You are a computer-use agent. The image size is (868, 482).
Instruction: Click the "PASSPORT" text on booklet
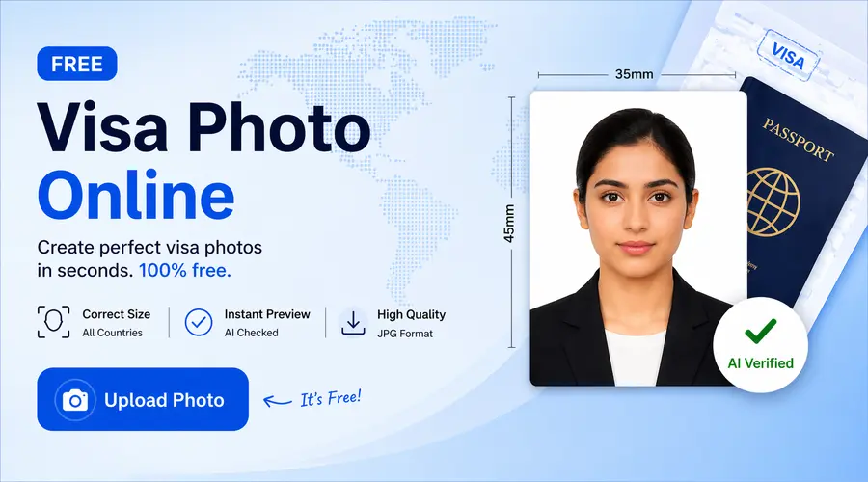798,139
